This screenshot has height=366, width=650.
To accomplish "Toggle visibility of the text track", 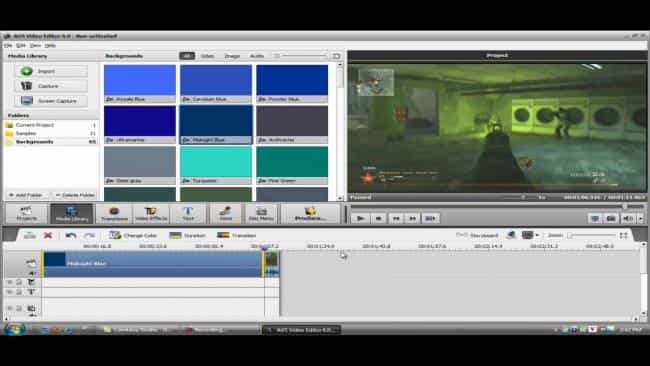I will click(x=10, y=292).
